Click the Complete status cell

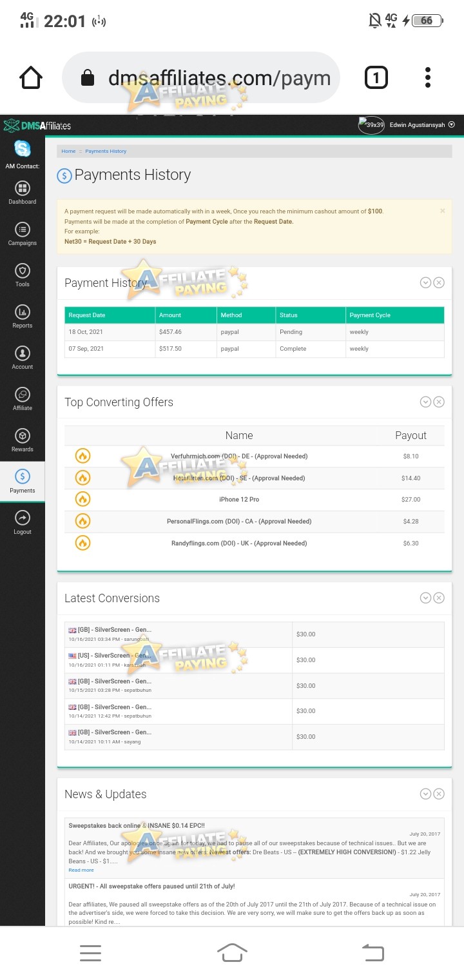(x=311, y=349)
